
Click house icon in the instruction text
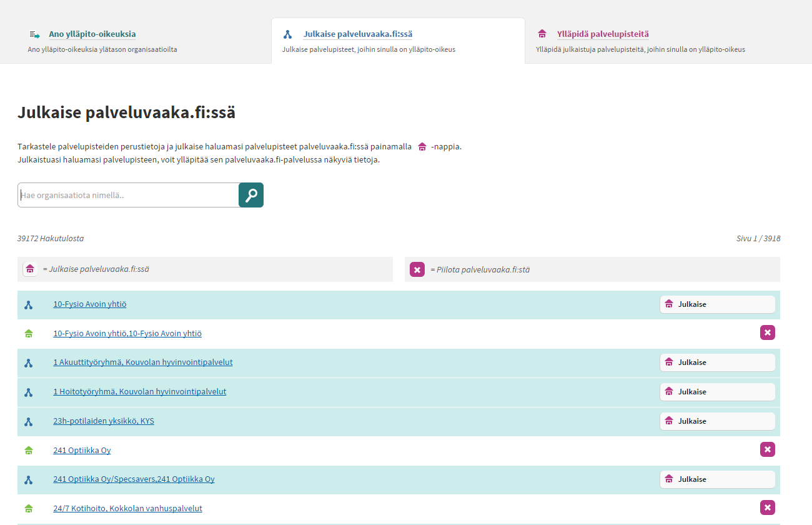422,147
